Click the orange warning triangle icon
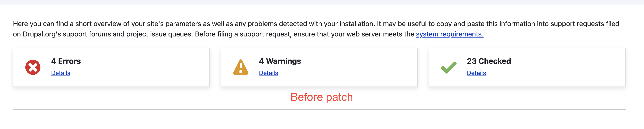 click(241, 67)
